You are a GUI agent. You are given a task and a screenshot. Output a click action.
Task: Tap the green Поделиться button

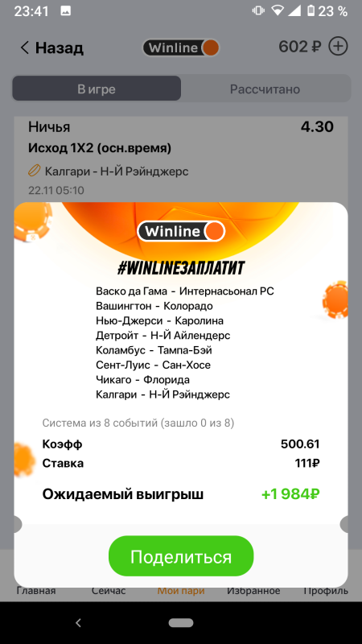pyautogui.click(x=181, y=556)
